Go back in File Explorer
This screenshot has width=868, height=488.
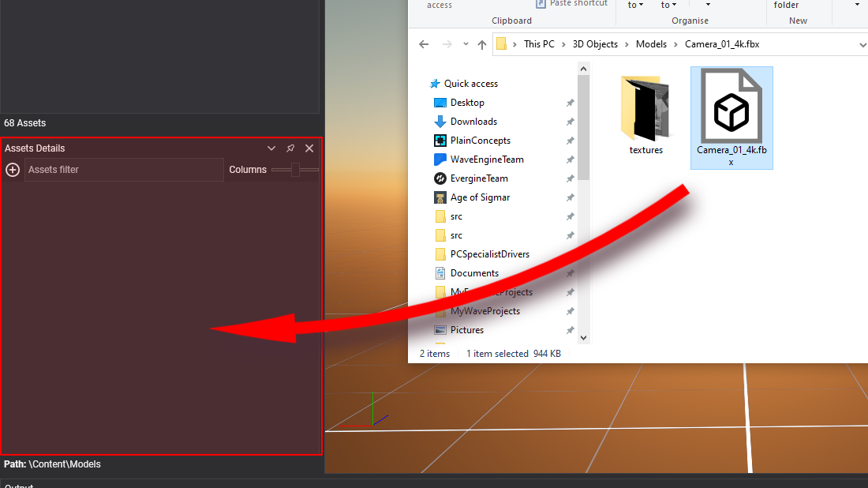coord(424,44)
